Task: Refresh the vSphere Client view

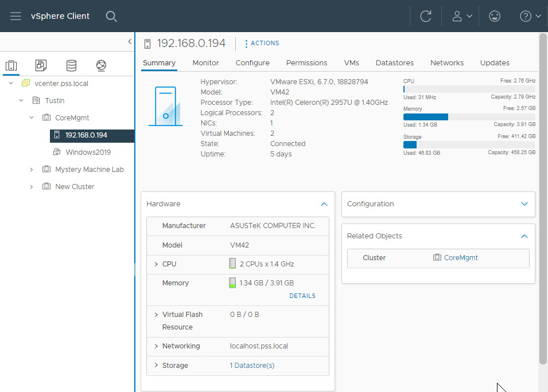Action: [x=425, y=16]
